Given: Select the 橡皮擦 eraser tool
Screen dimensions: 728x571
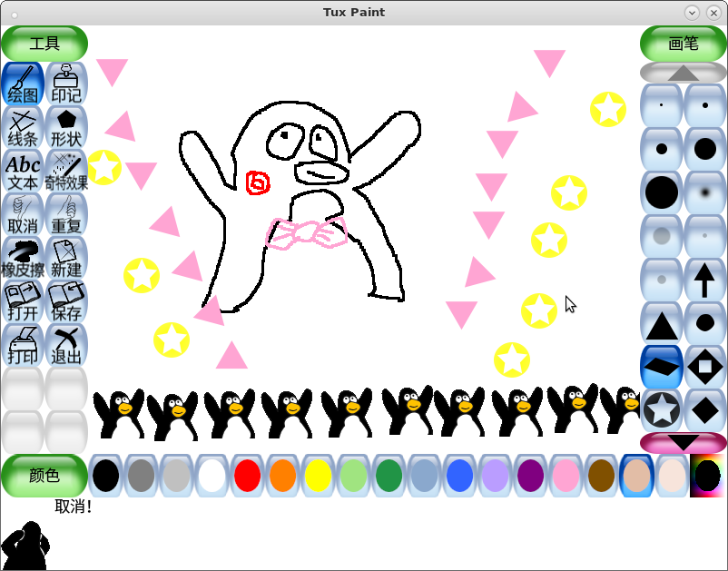Looking at the screenshot, I should click(23, 258).
